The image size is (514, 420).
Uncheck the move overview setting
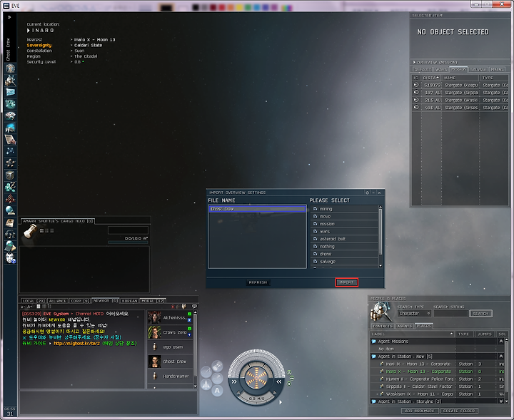pos(315,216)
